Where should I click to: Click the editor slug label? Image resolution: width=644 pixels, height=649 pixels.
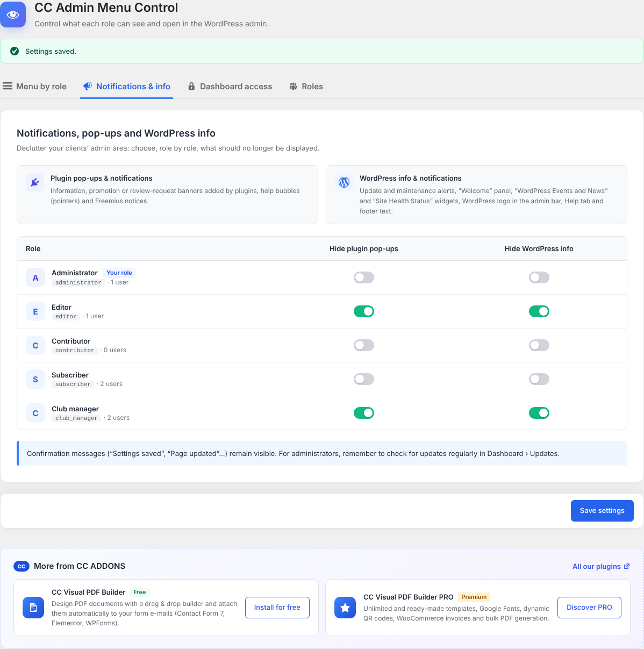66,316
